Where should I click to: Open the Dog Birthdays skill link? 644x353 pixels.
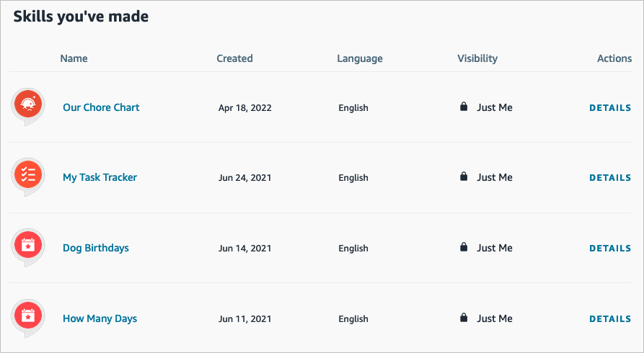tap(96, 248)
